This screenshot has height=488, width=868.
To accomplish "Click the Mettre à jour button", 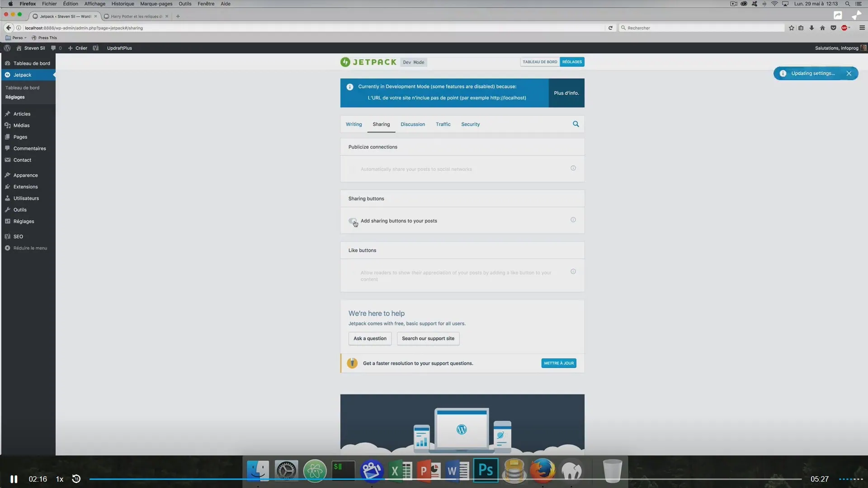I will tap(558, 363).
